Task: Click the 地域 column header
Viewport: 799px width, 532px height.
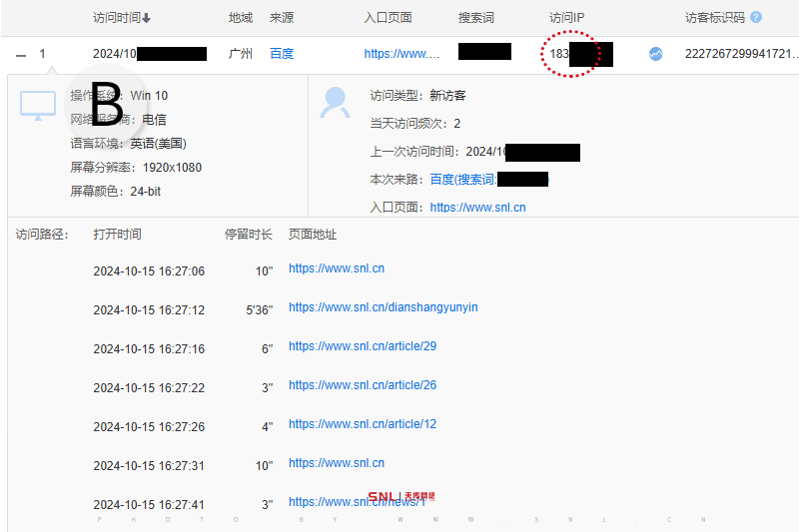Action: (241, 18)
